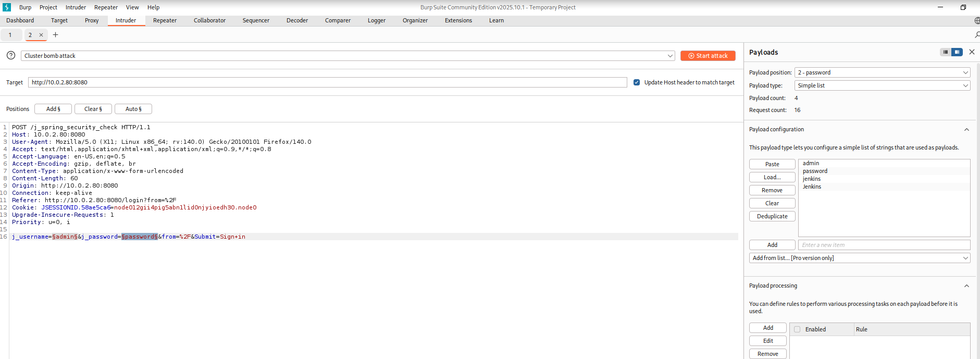This screenshot has height=359, width=980.
Task: Switch to the Target tab
Action: click(59, 21)
